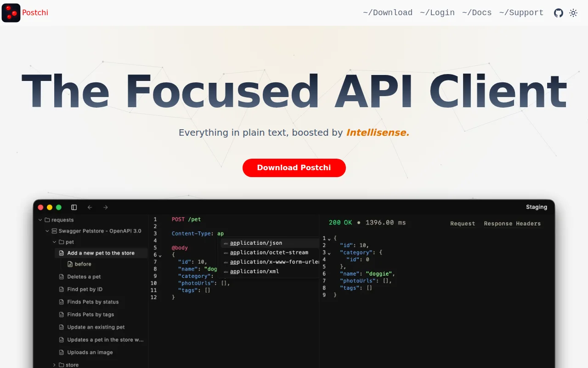Collapse the Swagger Petstore collection chevron
The image size is (588, 368).
tap(47, 231)
